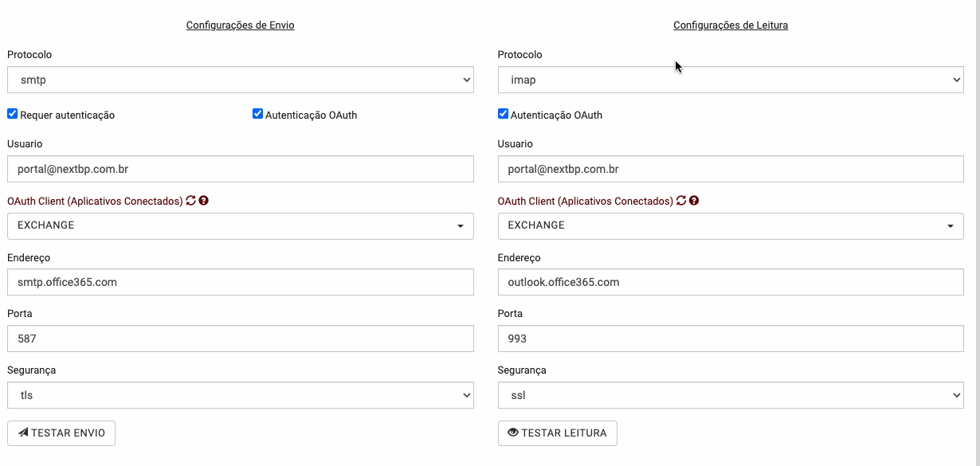980x466 pixels.
Task: Click refresh icon beside sending OAuth Client
Action: (x=191, y=201)
